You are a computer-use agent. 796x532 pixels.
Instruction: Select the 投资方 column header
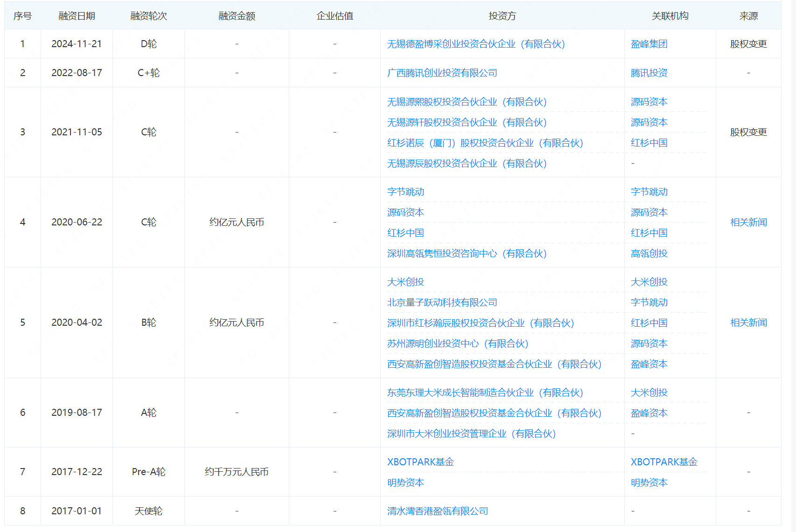[502, 16]
